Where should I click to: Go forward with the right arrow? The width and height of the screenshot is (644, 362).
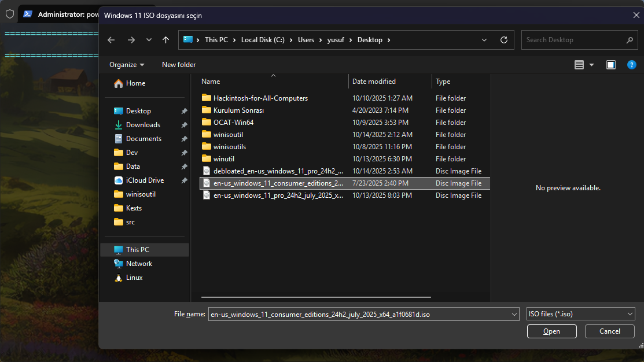(131, 40)
